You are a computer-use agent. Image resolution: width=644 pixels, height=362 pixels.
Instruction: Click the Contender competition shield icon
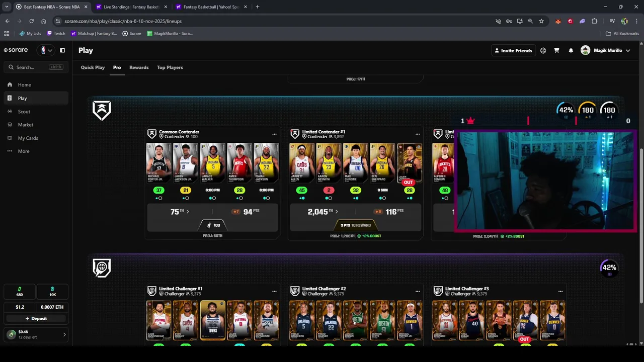click(102, 111)
